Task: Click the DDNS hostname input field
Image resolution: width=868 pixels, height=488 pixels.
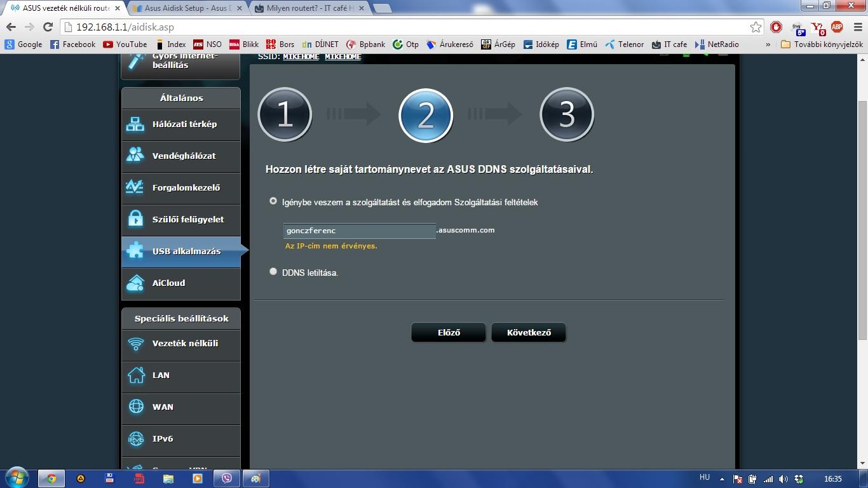Action: click(x=360, y=231)
